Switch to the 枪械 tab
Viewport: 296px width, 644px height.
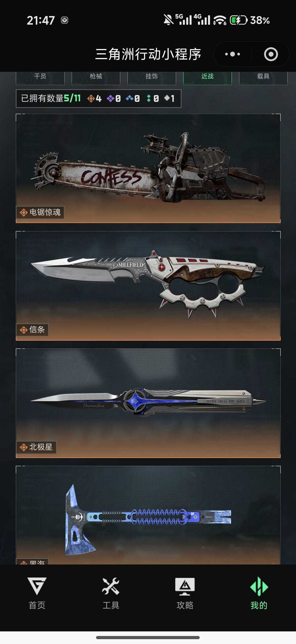click(x=96, y=77)
